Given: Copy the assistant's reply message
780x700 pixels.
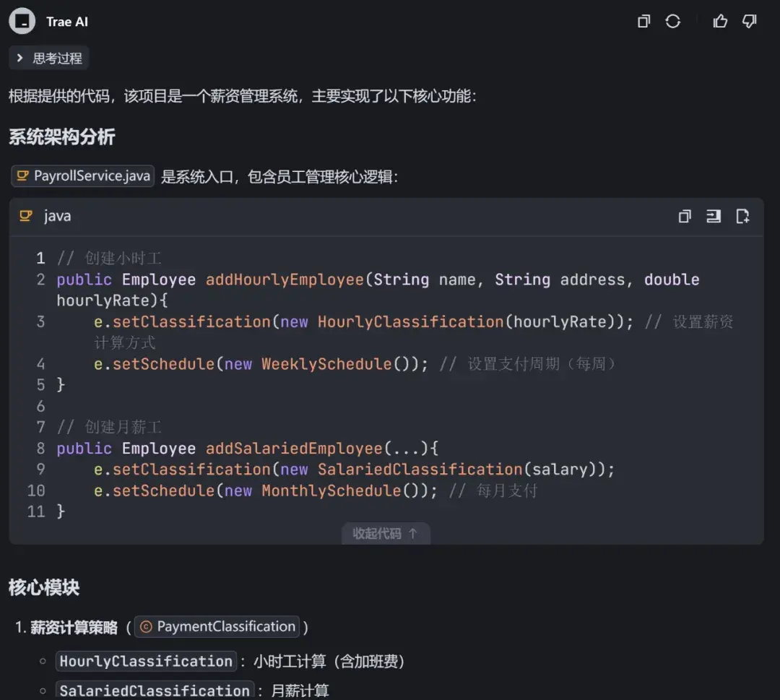Looking at the screenshot, I should [643, 21].
